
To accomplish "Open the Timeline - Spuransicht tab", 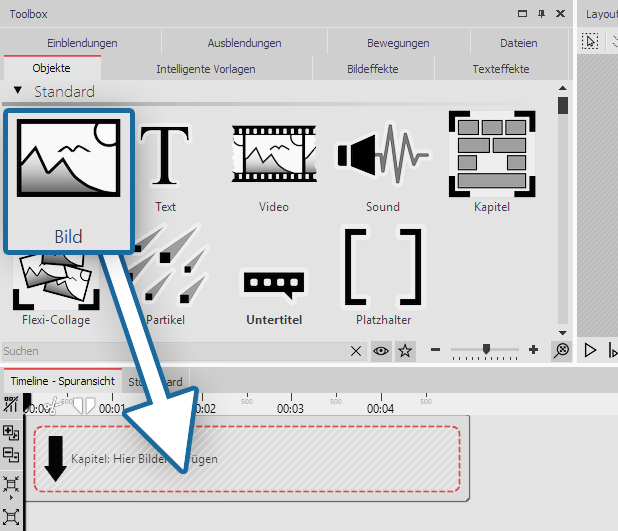I will click(61, 382).
